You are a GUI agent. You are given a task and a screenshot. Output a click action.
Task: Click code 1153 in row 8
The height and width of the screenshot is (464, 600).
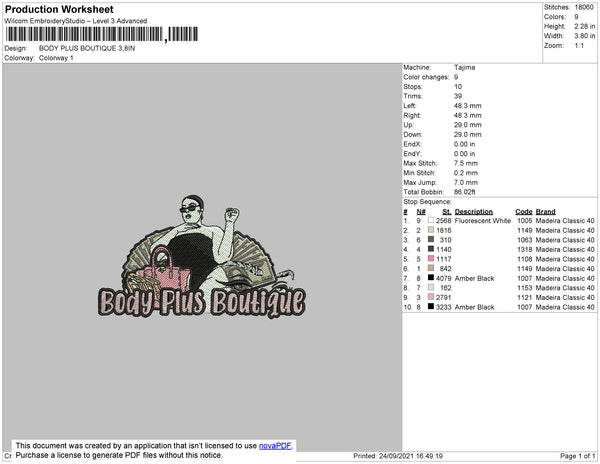(525, 288)
